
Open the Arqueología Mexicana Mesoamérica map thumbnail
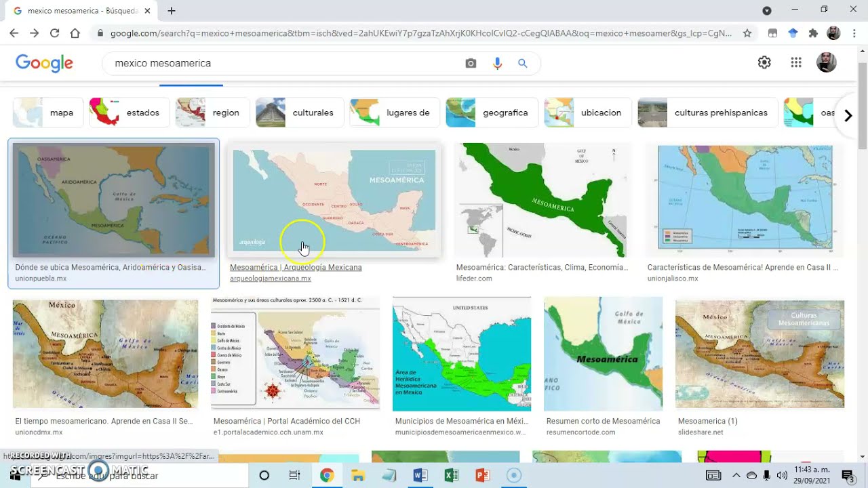click(334, 200)
